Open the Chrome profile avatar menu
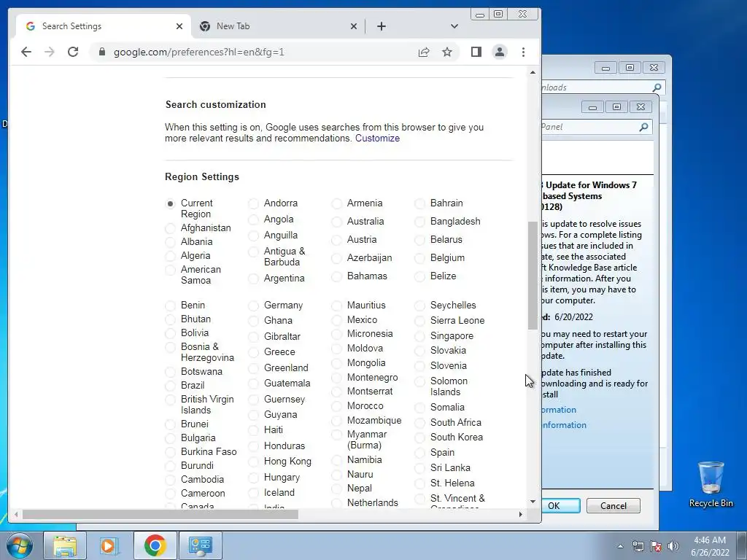This screenshot has height=560, width=747. pos(500,52)
